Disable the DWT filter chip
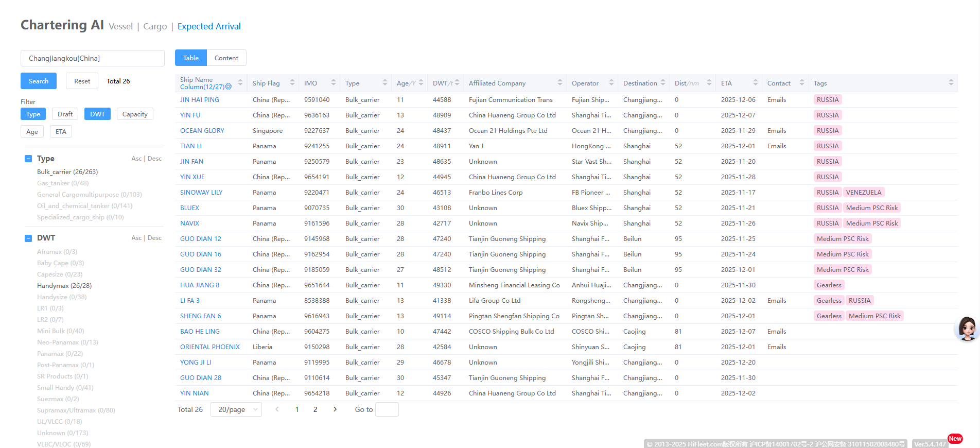The height and width of the screenshot is (448, 980). click(97, 114)
